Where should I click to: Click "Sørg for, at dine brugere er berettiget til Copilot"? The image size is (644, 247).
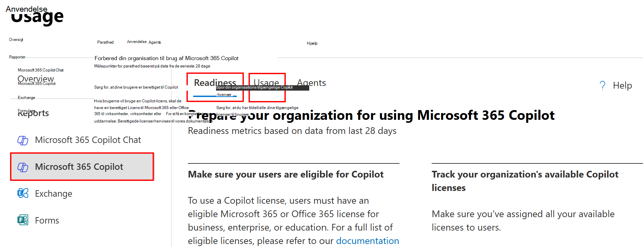tap(136, 87)
